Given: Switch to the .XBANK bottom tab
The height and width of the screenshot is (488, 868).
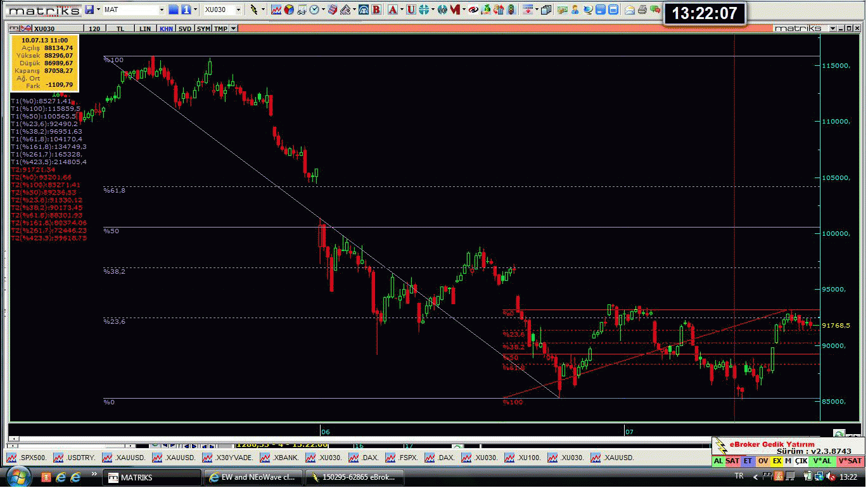Looking at the screenshot, I should (x=279, y=457).
